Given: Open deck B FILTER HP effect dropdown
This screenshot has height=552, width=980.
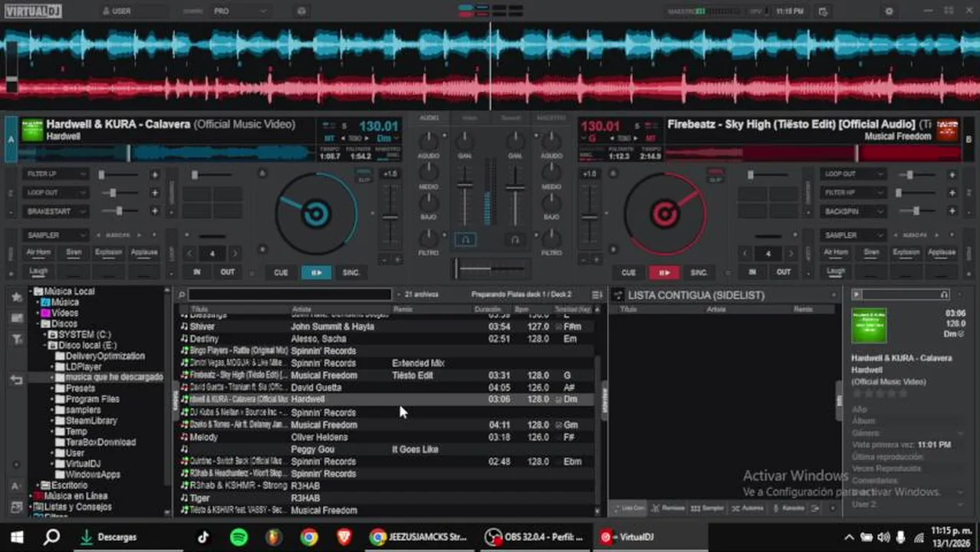Looking at the screenshot, I should (x=852, y=192).
